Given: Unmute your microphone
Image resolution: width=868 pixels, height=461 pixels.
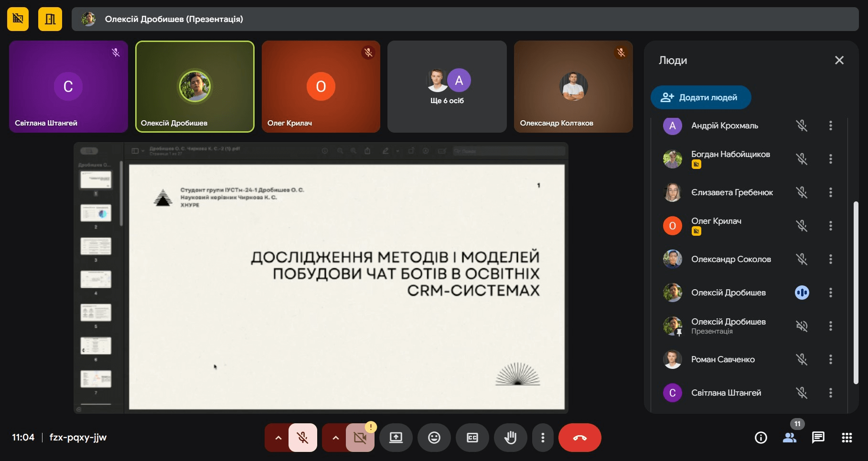Looking at the screenshot, I should (x=302, y=438).
